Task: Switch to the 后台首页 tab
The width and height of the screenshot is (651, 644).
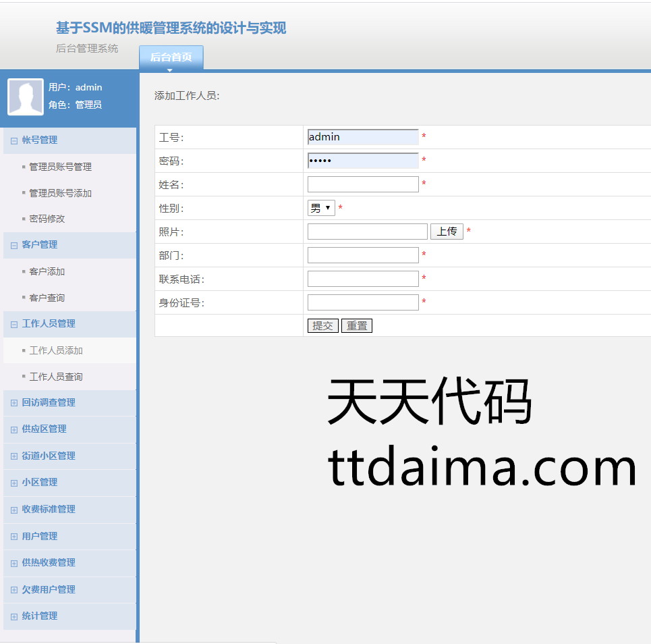Action: [x=171, y=57]
